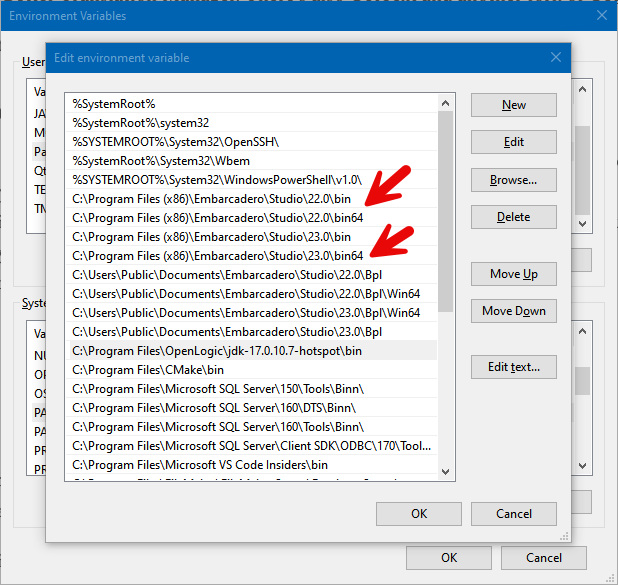
Task: Select SQL Server Client SDK\ODBC entry
Action: pyautogui.click(x=251, y=446)
